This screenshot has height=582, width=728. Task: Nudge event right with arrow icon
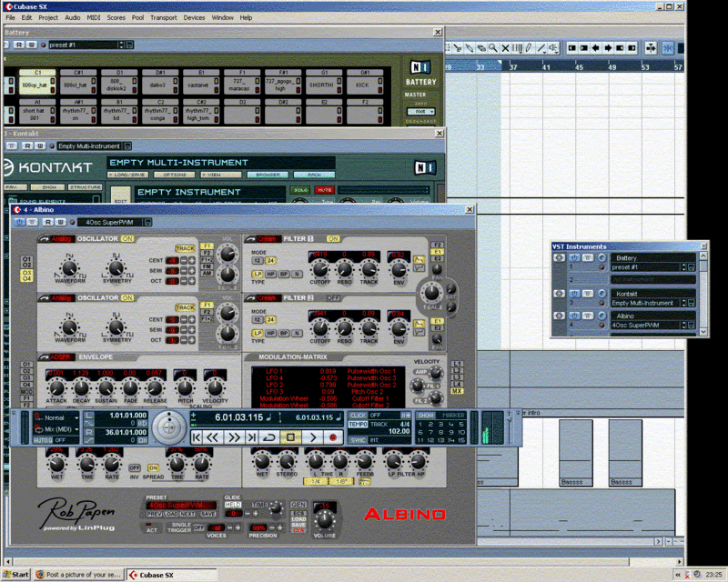coord(608,48)
